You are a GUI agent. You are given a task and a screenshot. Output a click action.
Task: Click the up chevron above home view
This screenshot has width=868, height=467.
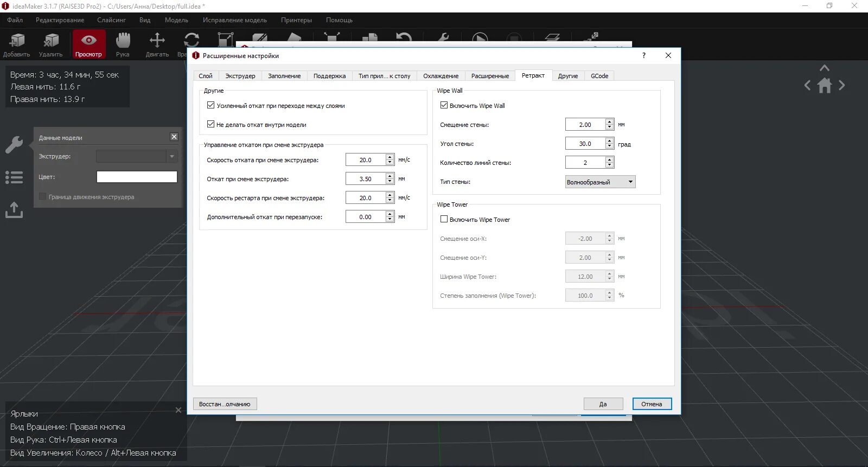pyautogui.click(x=825, y=68)
